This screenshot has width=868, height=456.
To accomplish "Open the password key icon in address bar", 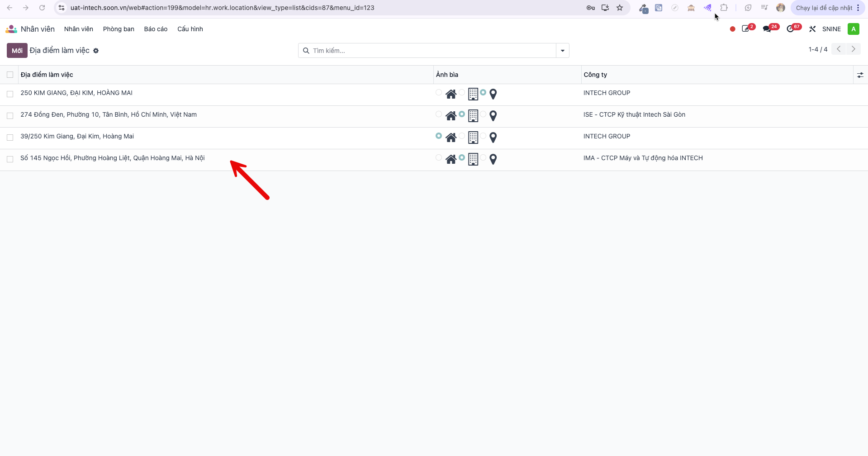I will [x=590, y=8].
